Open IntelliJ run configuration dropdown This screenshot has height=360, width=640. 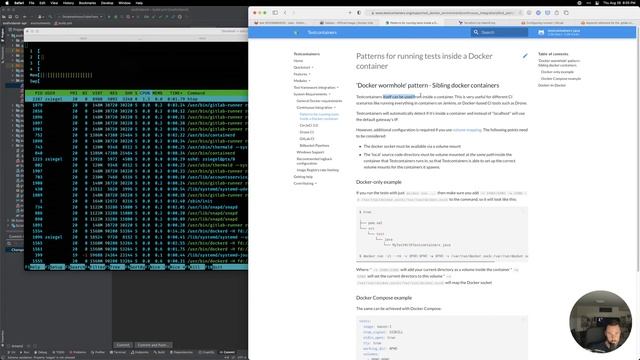[80, 17]
